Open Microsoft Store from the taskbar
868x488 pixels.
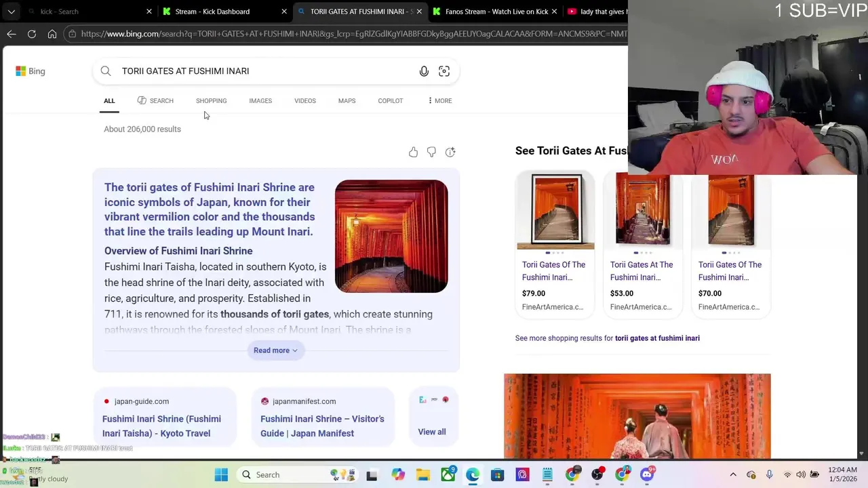498,475
